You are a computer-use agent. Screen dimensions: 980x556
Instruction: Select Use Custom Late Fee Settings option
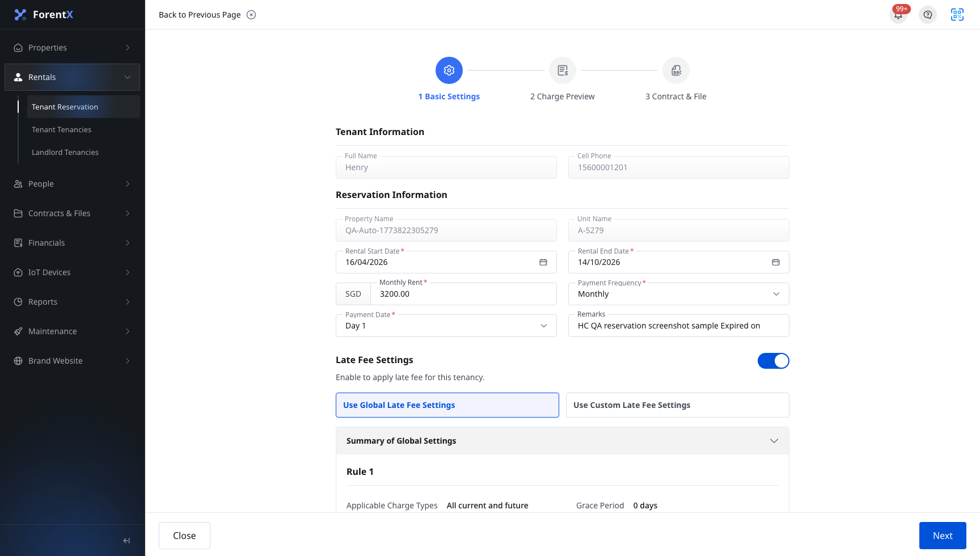(678, 405)
